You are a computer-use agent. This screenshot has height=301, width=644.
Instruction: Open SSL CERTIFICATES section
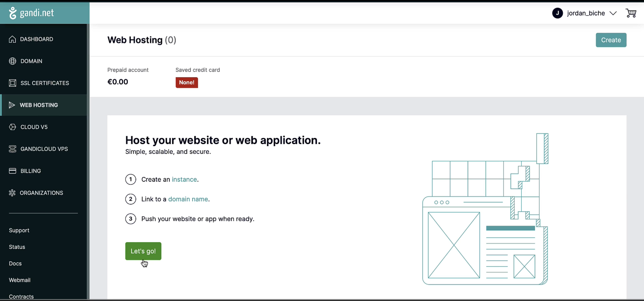pos(44,83)
